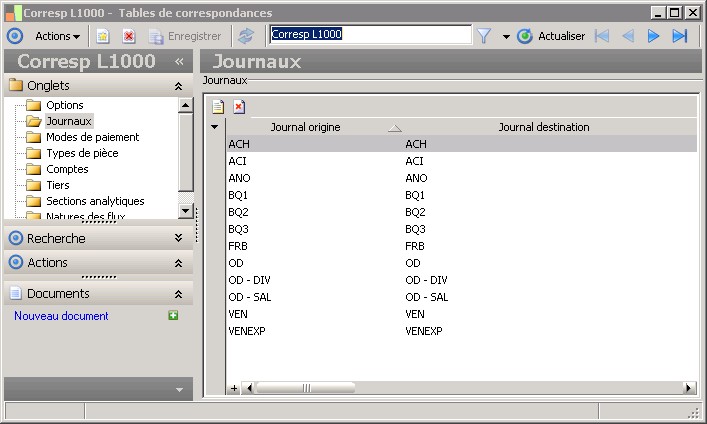Open the dropdown arrow next to filter
Viewport: 707px width, 424px height.
click(x=506, y=36)
